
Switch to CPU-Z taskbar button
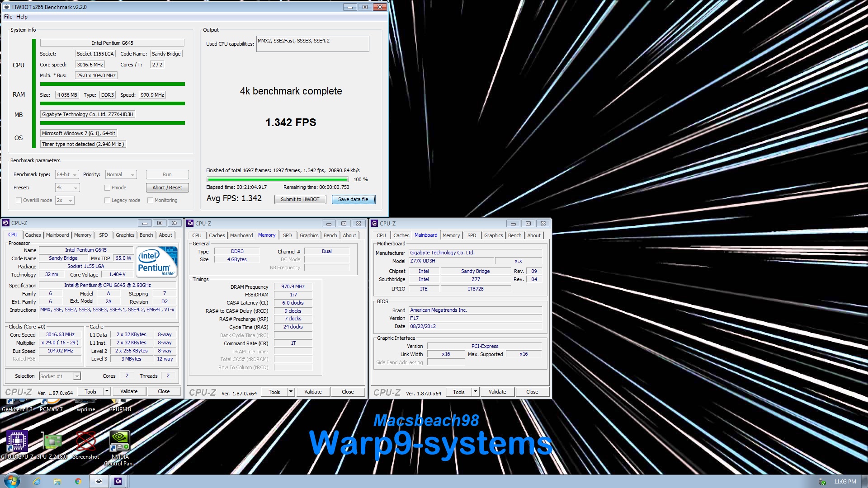pyautogui.click(x=118, y=481)
